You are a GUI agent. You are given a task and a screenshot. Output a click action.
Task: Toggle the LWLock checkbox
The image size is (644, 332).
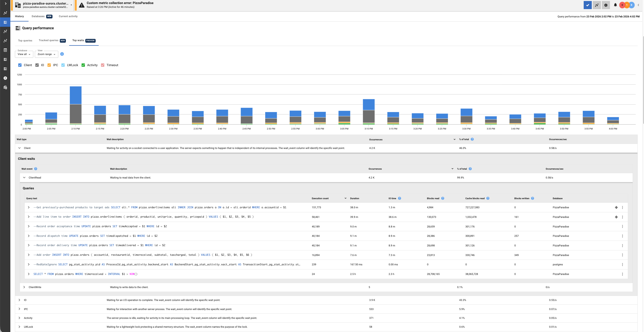pyautogui.click(x=63, y=65)
